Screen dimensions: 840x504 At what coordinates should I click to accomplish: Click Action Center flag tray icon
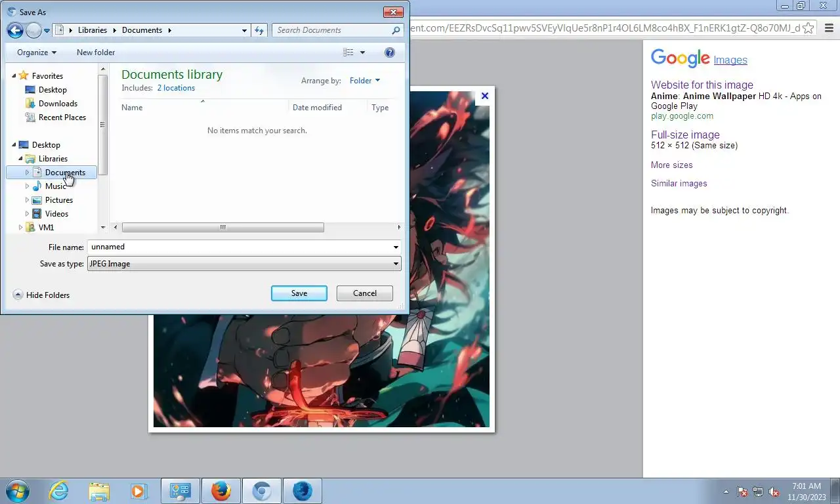(742, 492)
